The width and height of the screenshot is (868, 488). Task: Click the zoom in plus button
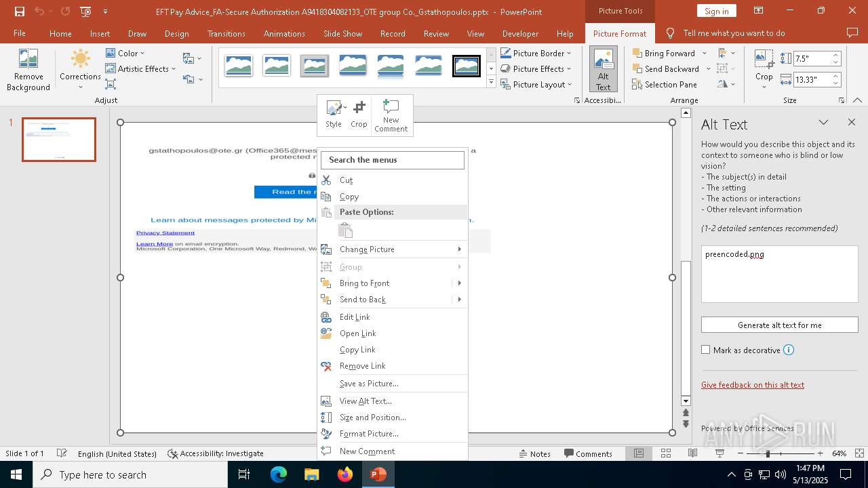click(820, 453)
